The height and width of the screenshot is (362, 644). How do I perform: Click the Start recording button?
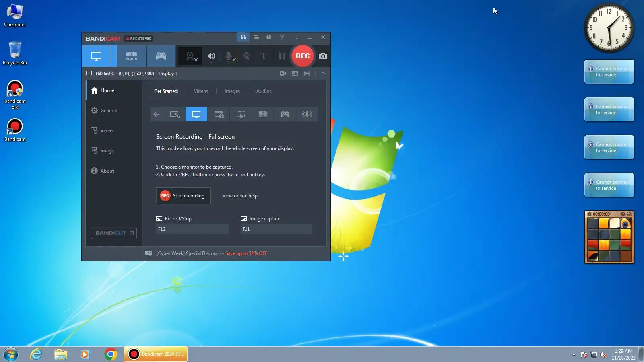tap(183, 196)
